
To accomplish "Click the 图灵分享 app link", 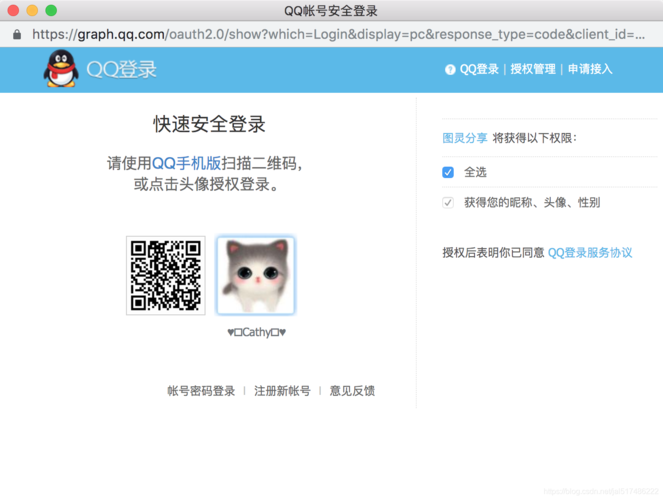I will tap(465, 138).
